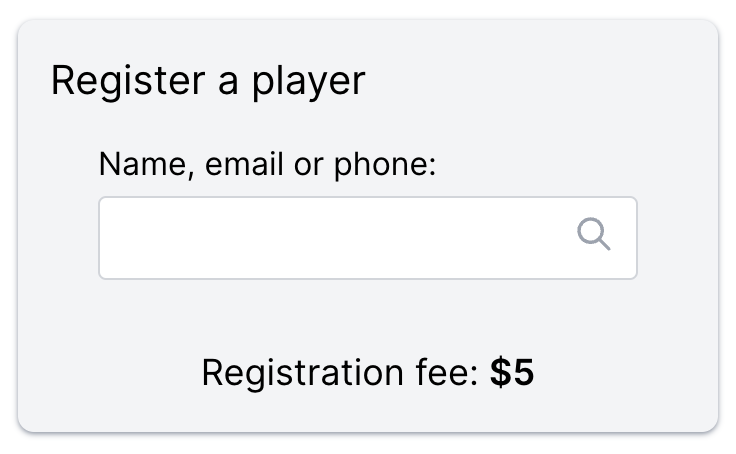
Task: Click the magnifying glass search icon
Action: tap(593, 235)
